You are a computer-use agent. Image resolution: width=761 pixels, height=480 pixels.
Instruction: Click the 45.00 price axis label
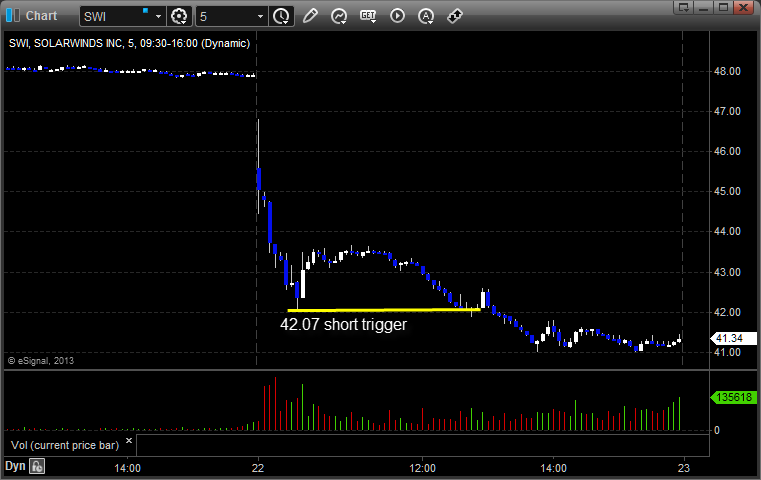pyautogui.click(x=727, y=192)
